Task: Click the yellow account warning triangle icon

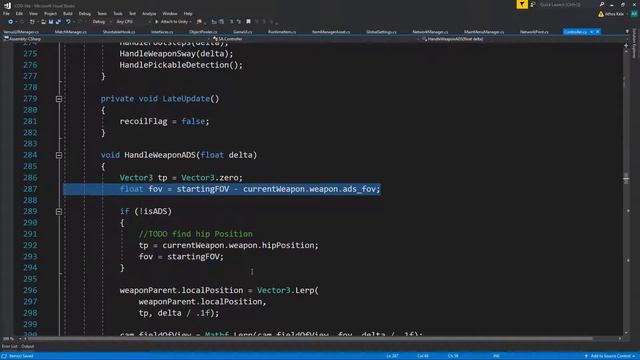Action: (x=601, y=14)
